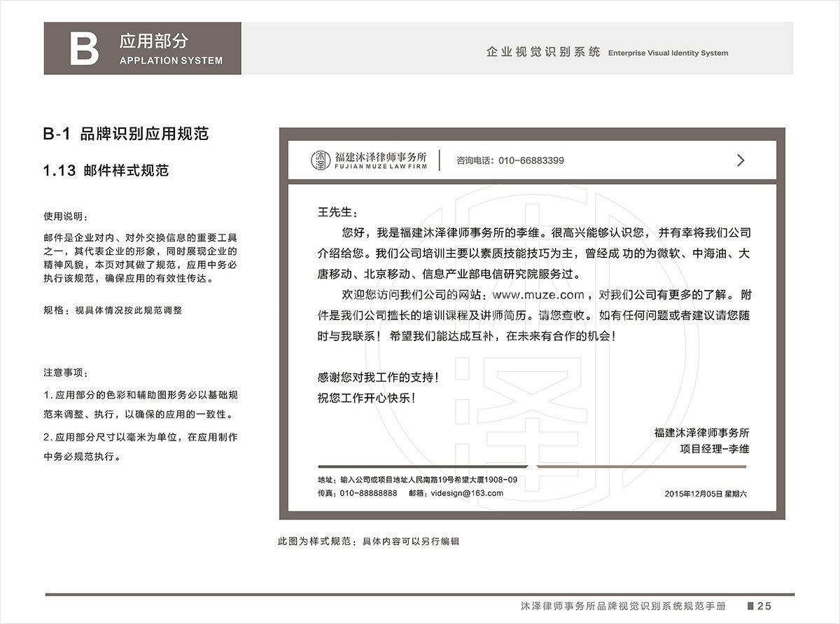Click the small square beside page number 25

click(751, 606)
